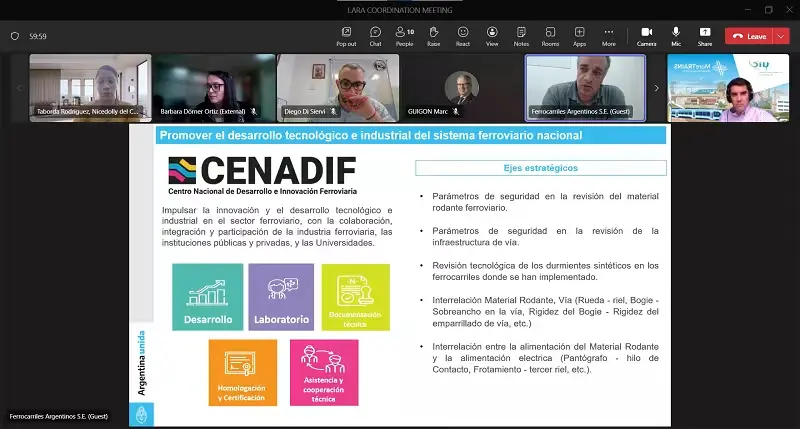This screenshot has height=429, width=800.
Task: Click the Laboratorio tile in slide
Action: pyautogui.click(x=281, y=297)
